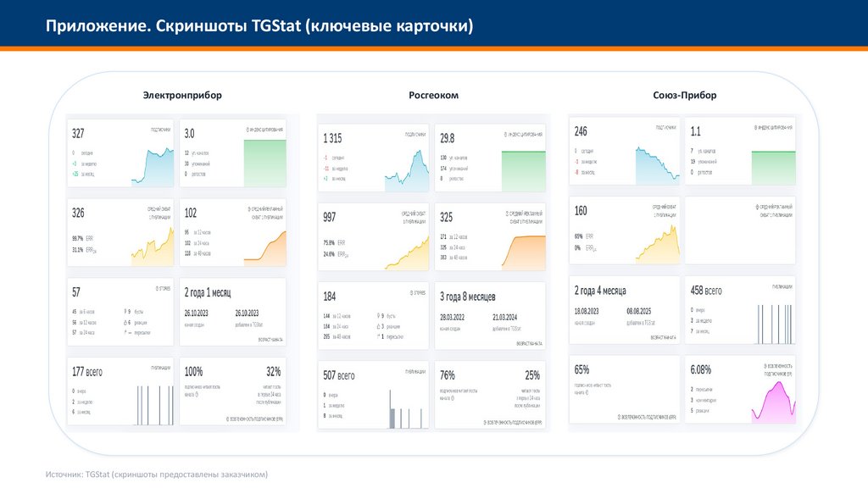The height and width of the screenshot is (488, 868).
Task: Click Электронприбор subscriber count 327
Action: point(78,133)
